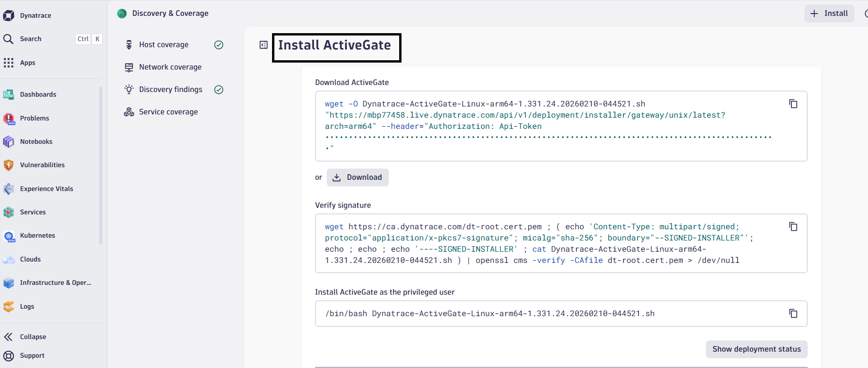Open the Logs app icon
Viewport: 868px width, 368px height.
click(x=8, y=306)
